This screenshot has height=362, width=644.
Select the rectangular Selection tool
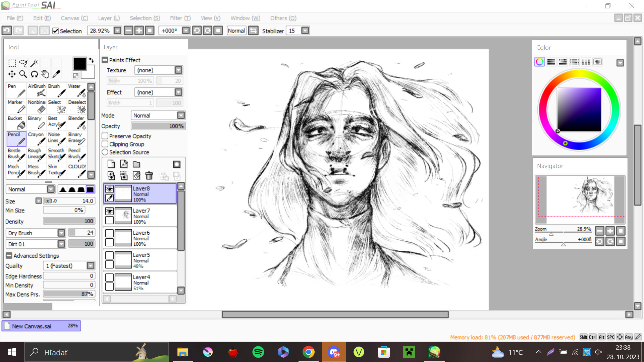coord(12,63)
